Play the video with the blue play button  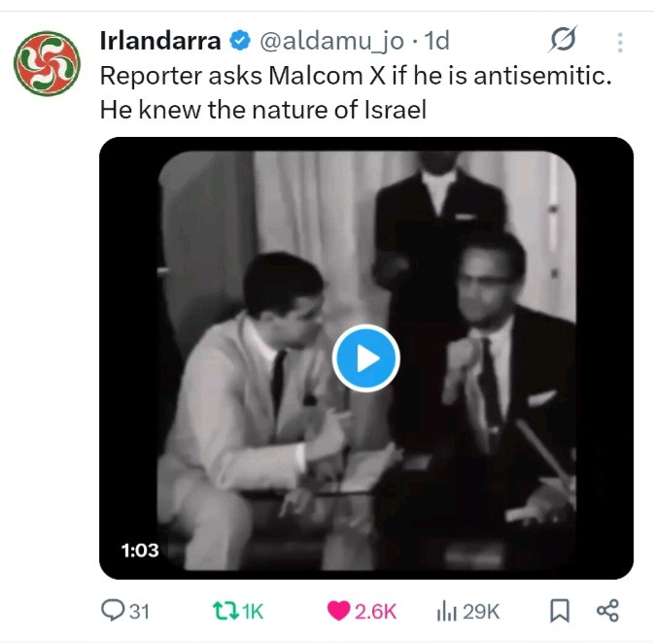[x=365, y=358]
